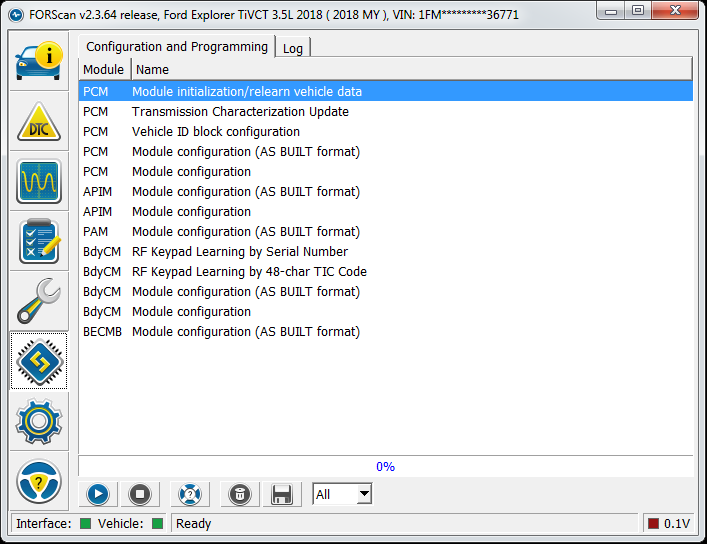Select PCM Module initialization/relearn vehicle data
This screenshot has width=707, height=544.
click(x=386, y=92)
